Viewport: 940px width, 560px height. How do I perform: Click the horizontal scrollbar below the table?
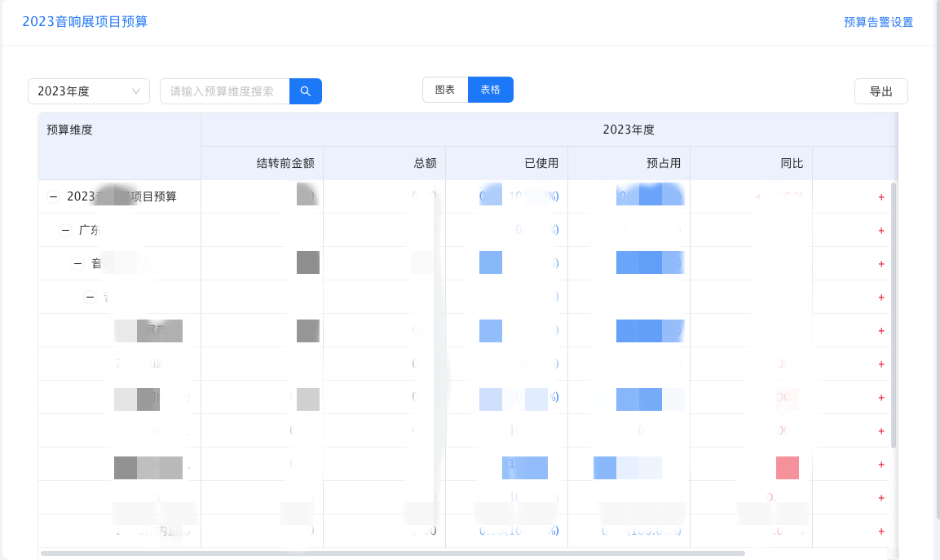coord(391,553)
